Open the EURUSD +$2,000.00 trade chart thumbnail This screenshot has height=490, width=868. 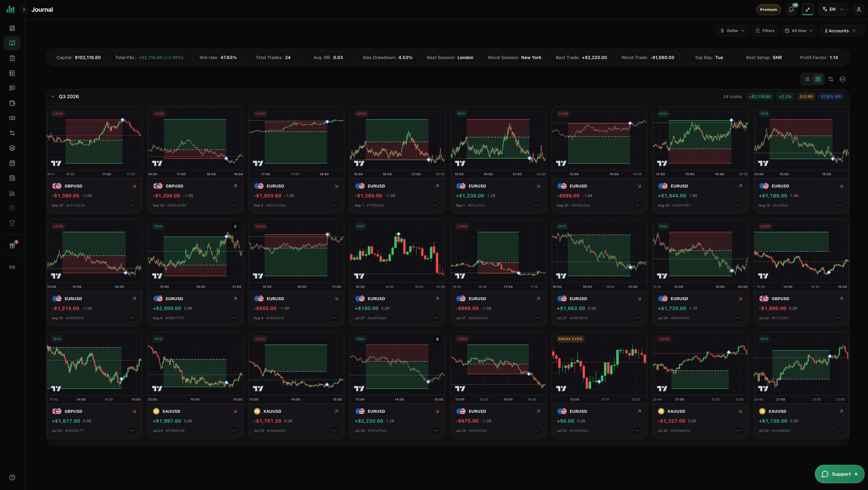point(195,255)
